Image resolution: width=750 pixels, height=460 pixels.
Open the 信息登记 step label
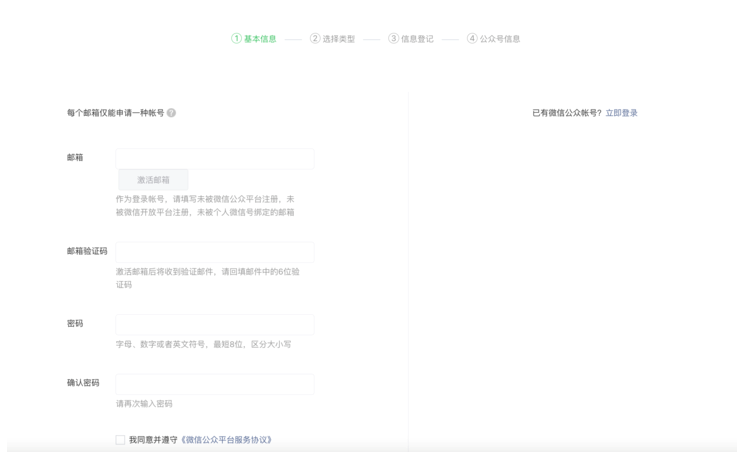[x=418, y=39]
